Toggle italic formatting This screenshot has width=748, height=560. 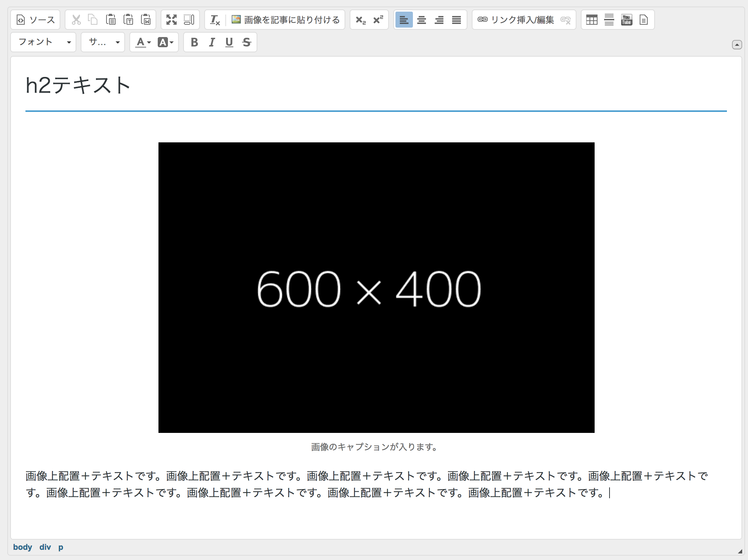coord(212,42)
